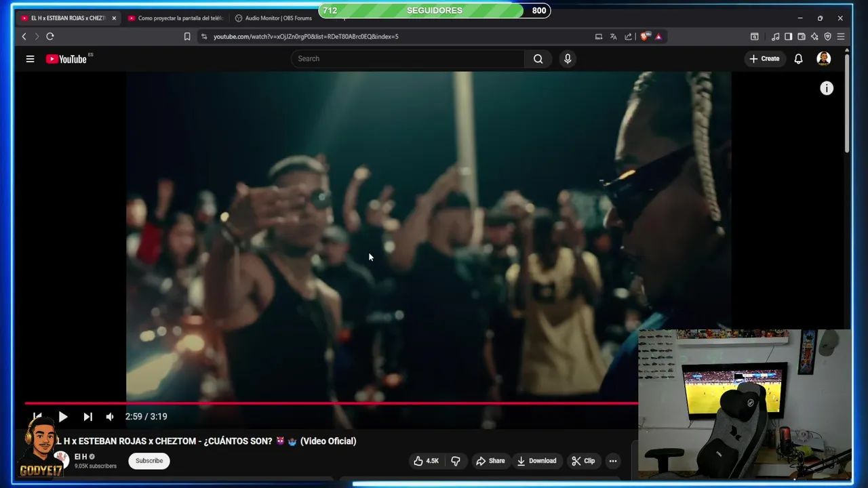Open tab search icon in toolbar
868x488 pixels.
pyautogui.click(x=754, y=37)
